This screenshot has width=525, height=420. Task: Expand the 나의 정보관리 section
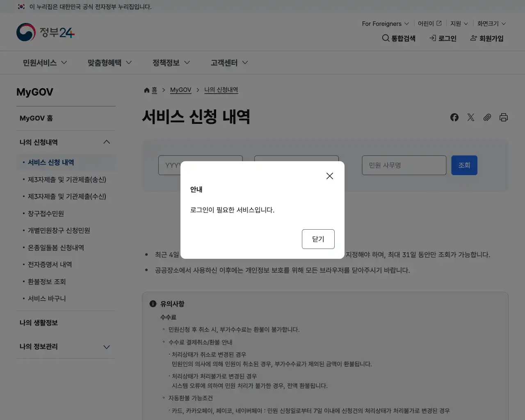click(66, 347)
